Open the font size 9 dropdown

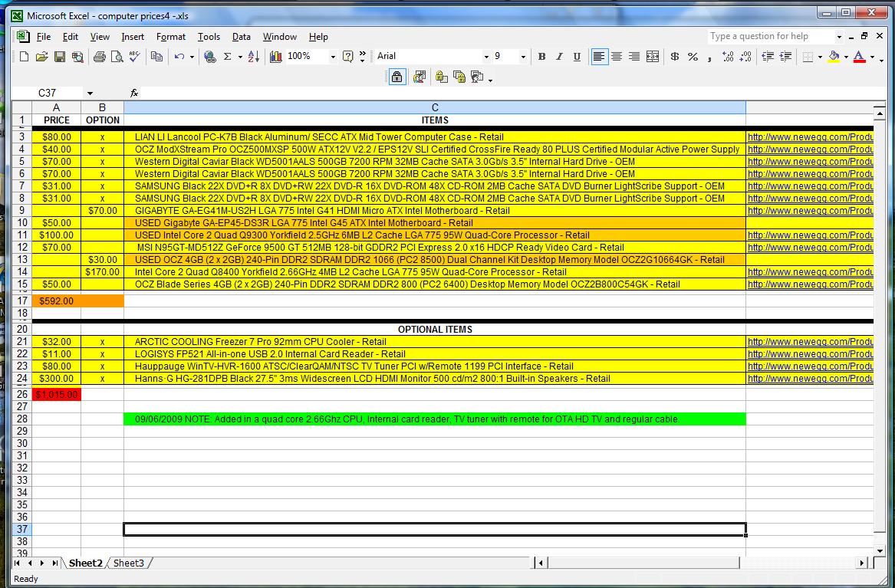523,57
